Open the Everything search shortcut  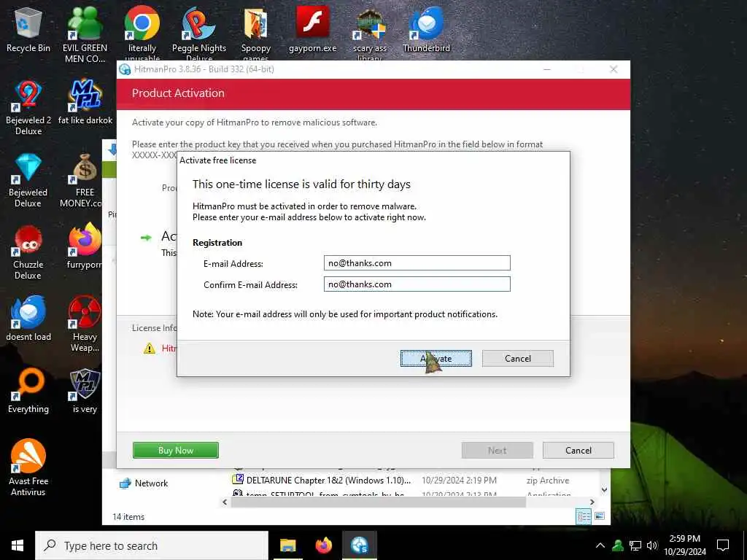28,391
